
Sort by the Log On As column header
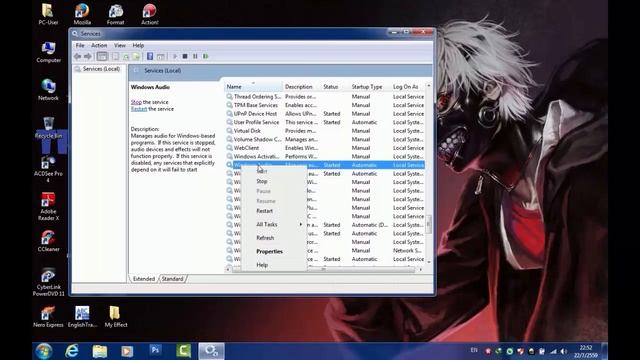(x=408, y=87)
